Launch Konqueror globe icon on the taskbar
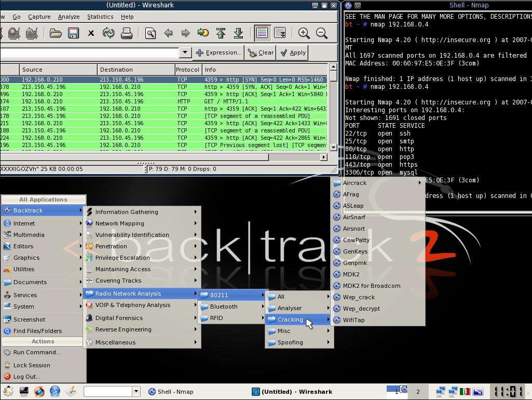 click(54, 392)
